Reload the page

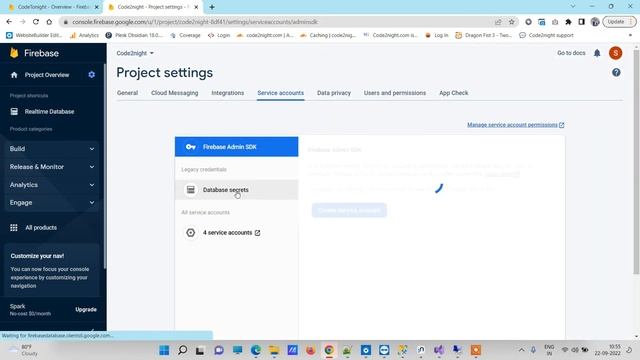pyautogui.click(x=36, y=22)
